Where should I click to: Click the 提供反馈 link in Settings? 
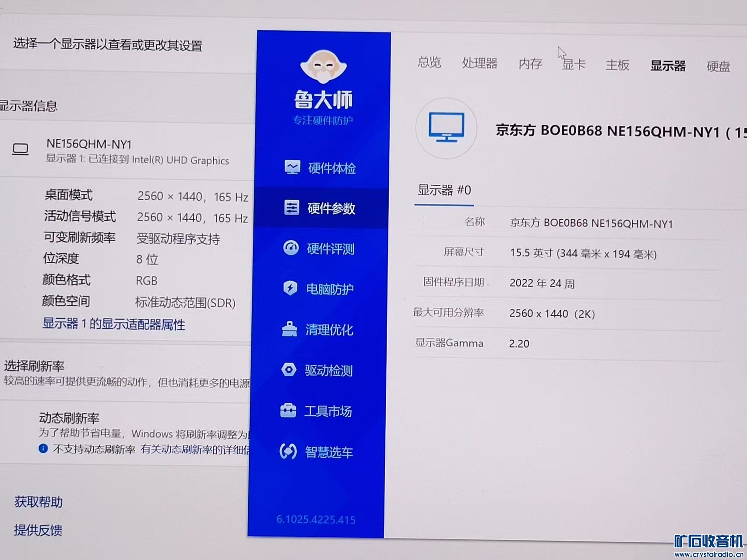pos(38,530)
